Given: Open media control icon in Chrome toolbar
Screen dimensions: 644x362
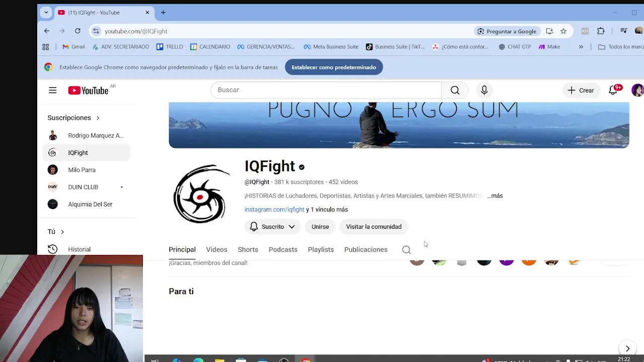Looking at the screenshot, I should [x=624, y=31].
